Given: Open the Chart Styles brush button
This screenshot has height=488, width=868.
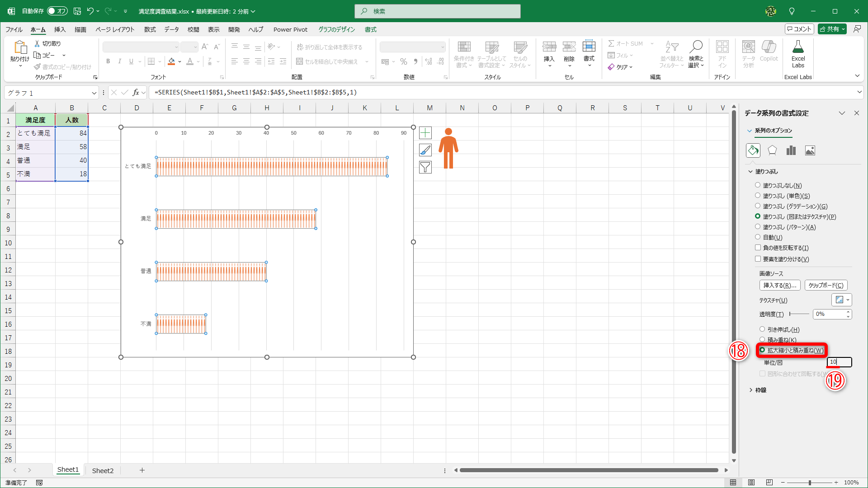Looking at the screenshot, I should pyautogui.click(x=425, y=150).
